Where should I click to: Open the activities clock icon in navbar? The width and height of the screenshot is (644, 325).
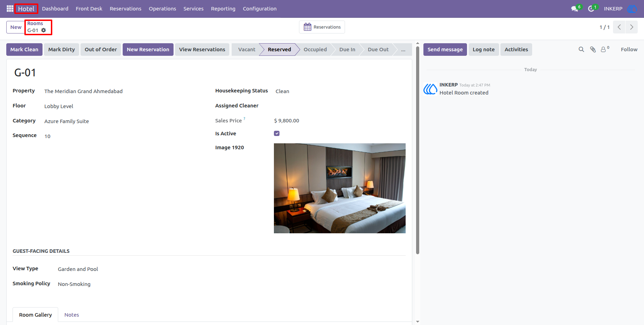point(591,9)
